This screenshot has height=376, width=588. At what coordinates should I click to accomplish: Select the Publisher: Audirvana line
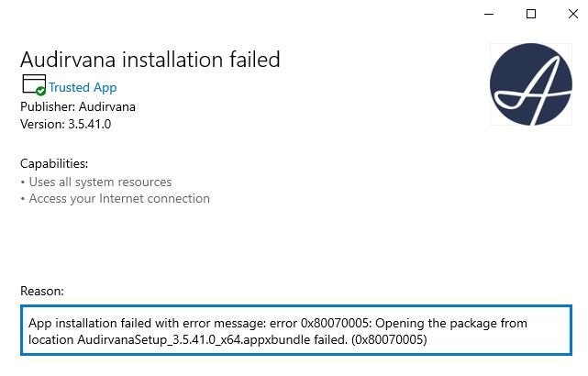tap(78, 107)
